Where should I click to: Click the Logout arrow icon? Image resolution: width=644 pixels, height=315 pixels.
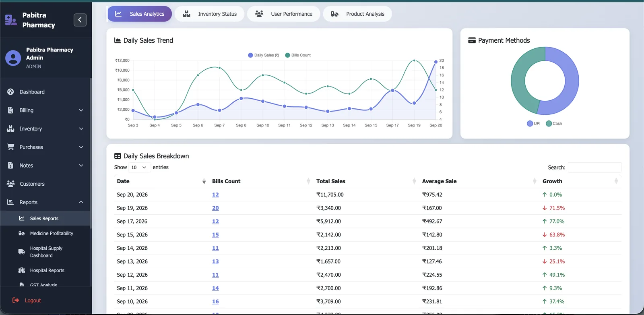(x=16, y=300)
